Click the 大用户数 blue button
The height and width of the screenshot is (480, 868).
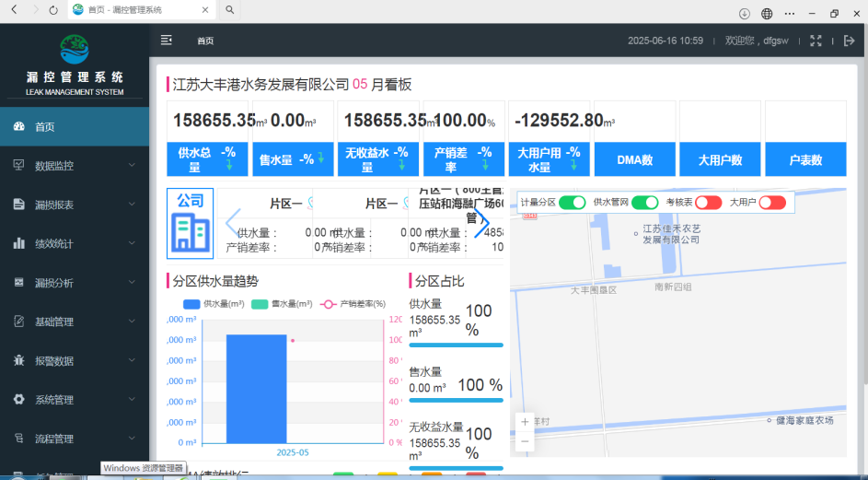[x=720, y=159]
